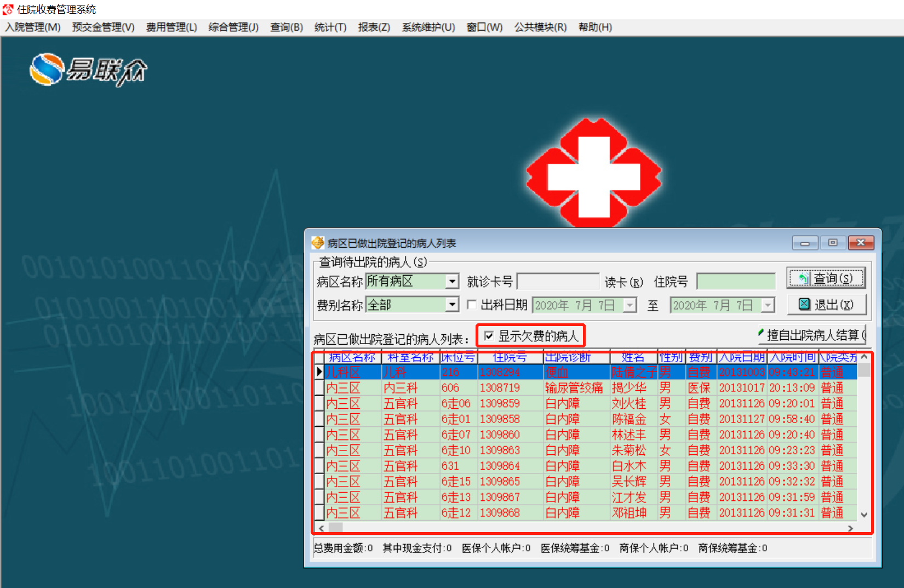Open the 综合管理(J) menu
The width and height of the screenshot is (904, 588).
pyautogui.click(x=233, y=27)
